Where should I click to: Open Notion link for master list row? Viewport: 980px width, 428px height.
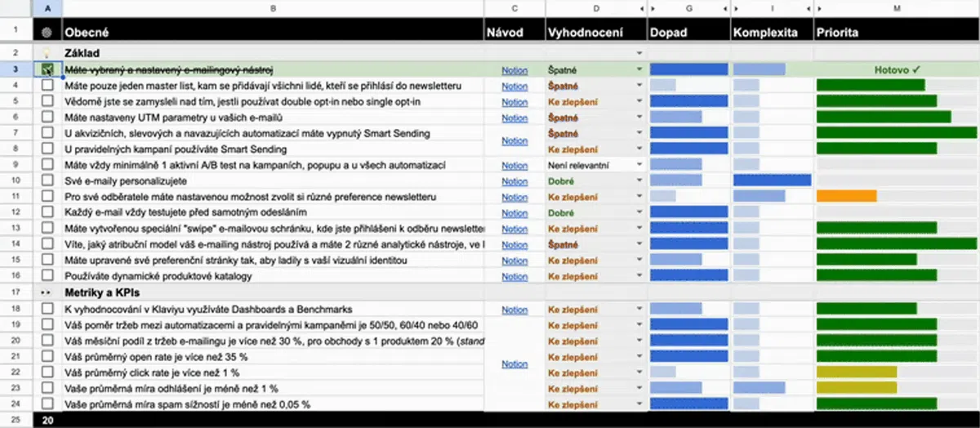514,86
